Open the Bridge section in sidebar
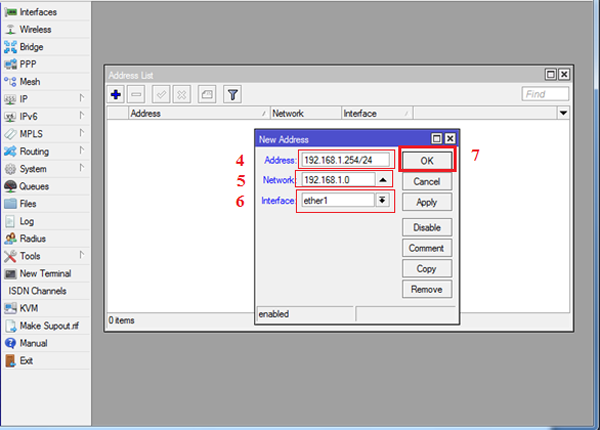The width and height of the screenshot is (600, 430). [x=32, y=47]
